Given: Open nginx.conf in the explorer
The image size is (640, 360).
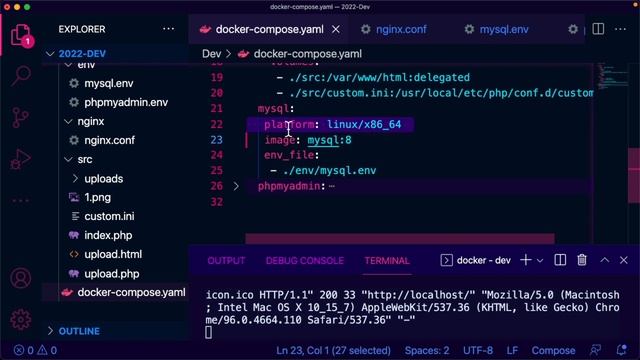Looking at the screenshot, I should coord(109,140).
